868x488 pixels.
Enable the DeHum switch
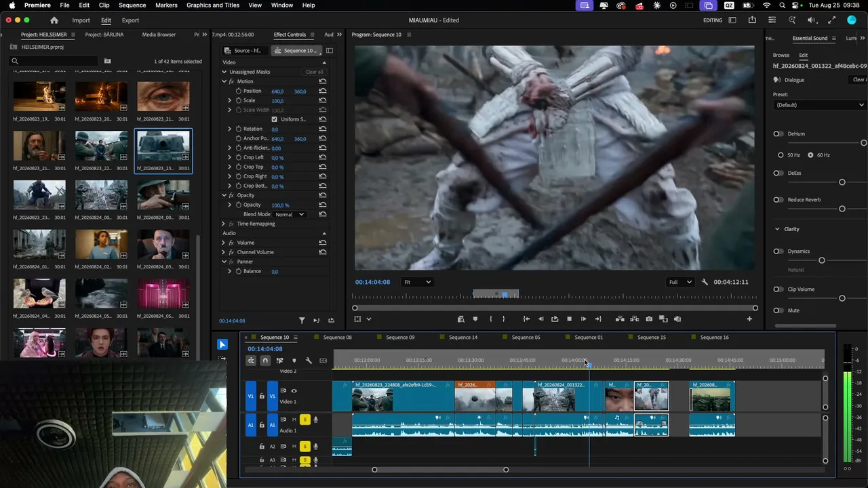(778, 134)
